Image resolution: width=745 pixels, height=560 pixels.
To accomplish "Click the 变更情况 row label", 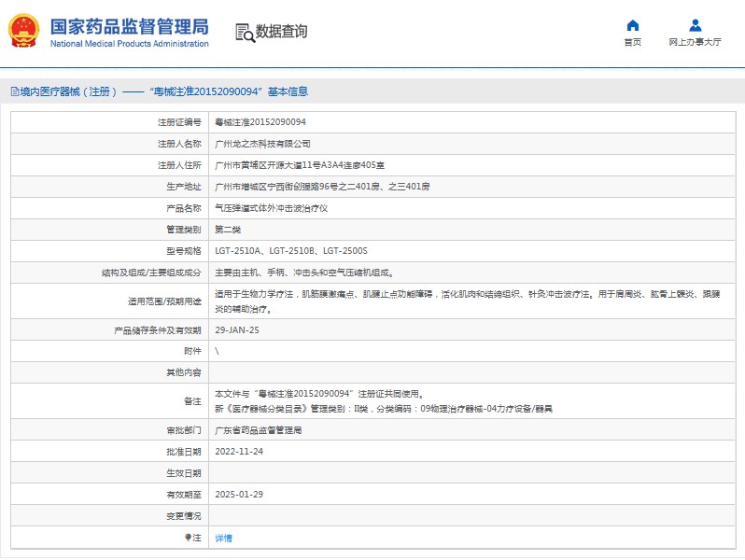I will (x=184, y=516).
